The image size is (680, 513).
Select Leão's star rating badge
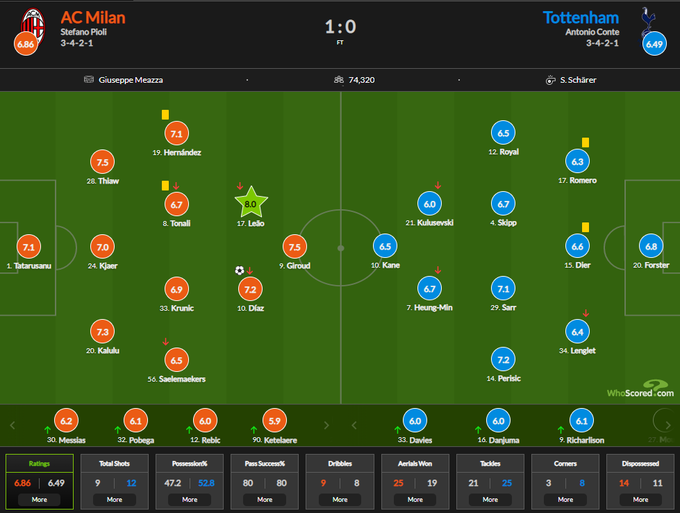coord(251,203)
